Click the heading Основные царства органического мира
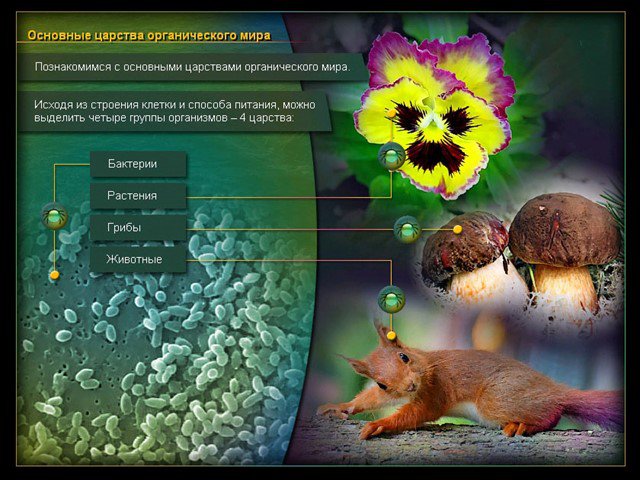The width and height of the screenshot is (640, 480). coord(149,36)
